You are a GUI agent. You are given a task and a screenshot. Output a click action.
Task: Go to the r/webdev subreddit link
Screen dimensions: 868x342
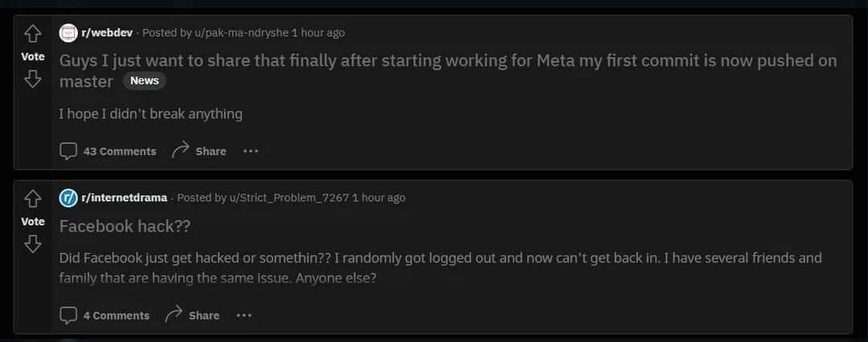(x=107, y=33)
